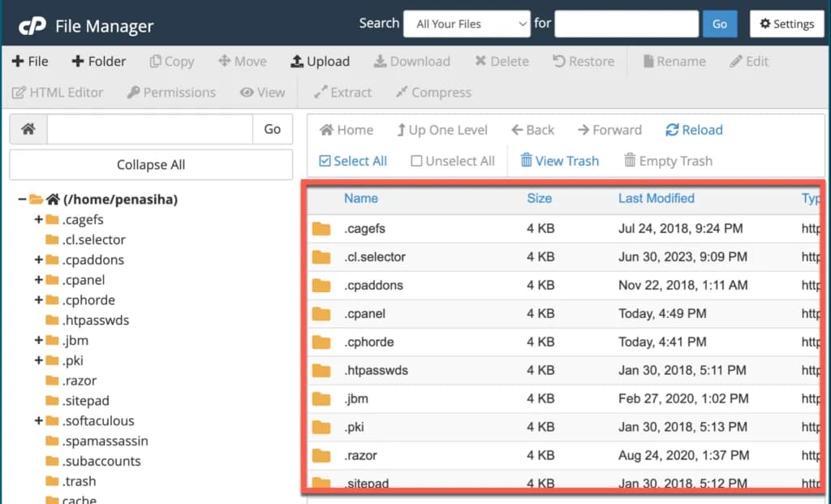
Task: Open the Settings gear button
Action: point(786,24)
